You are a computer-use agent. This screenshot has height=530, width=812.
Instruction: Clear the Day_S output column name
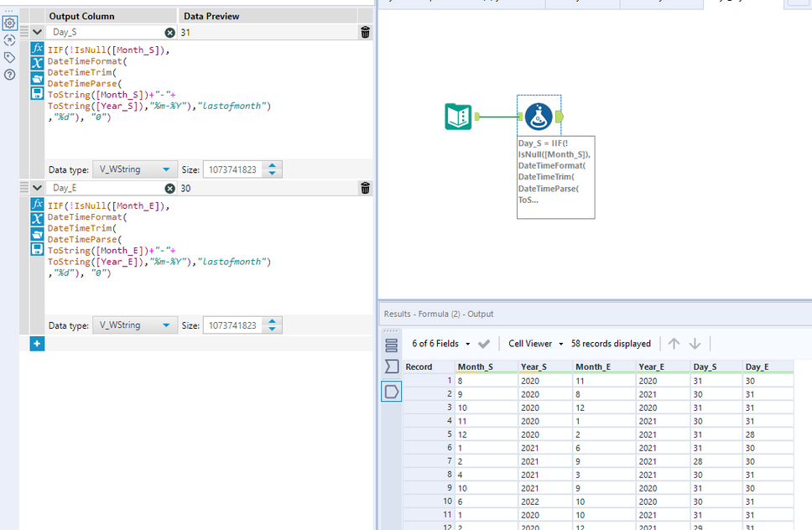click(x=169, y=33)
